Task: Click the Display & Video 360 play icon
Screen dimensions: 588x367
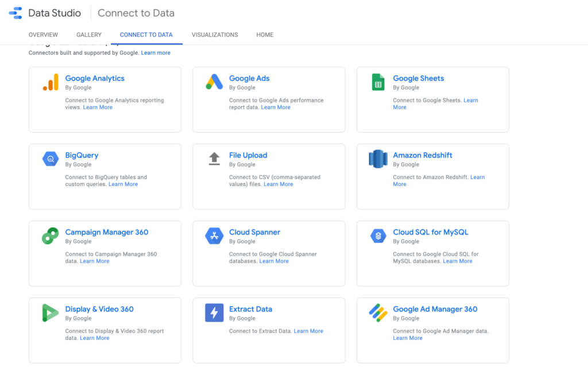Action: coord(51,313)
